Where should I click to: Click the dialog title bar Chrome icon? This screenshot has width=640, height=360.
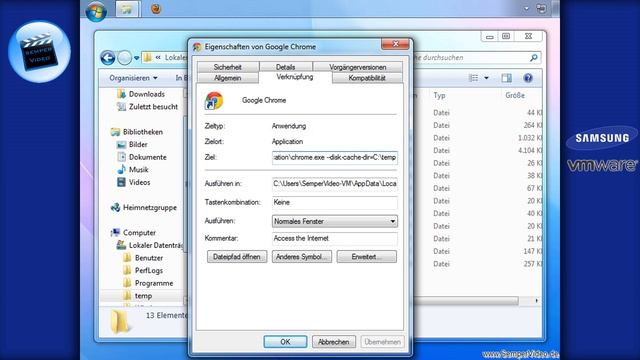tap(198, 47)
